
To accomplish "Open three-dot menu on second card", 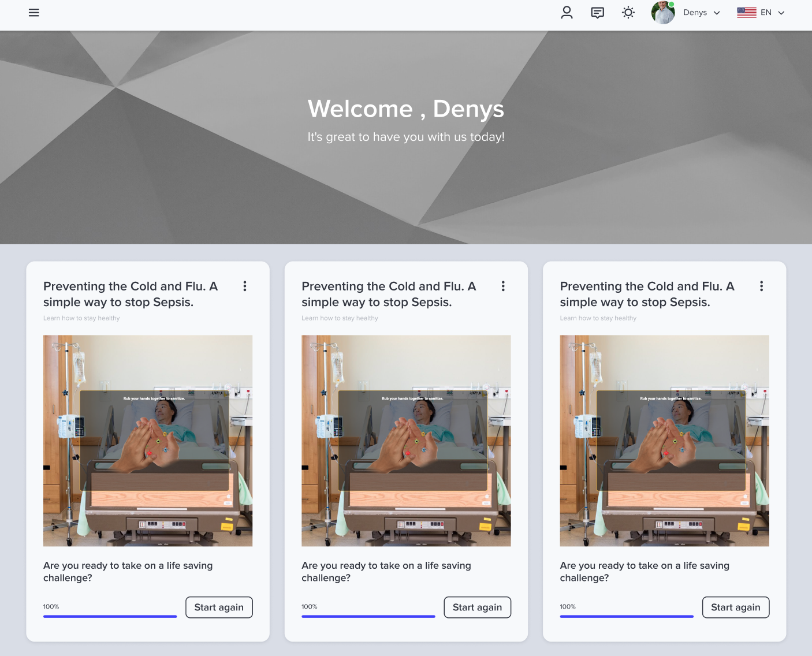I will tap(503, 286).
